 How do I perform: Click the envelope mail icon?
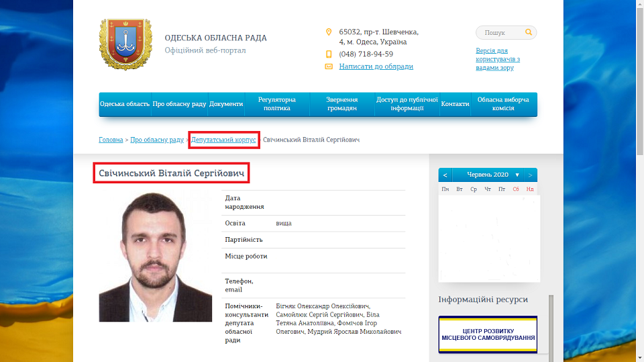(x=329, y=66)
